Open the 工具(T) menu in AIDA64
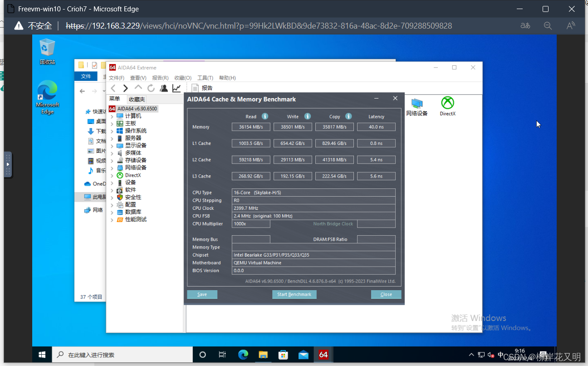This screenshot has width=588, height=366. click(x=205, y=78)
